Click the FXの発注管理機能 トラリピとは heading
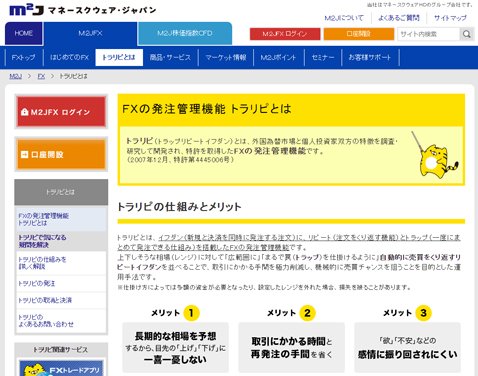 tap(207, 109)
